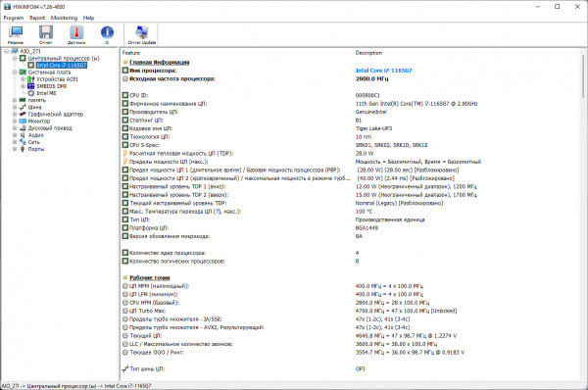Click the blue About info icon

click(107, 32)
